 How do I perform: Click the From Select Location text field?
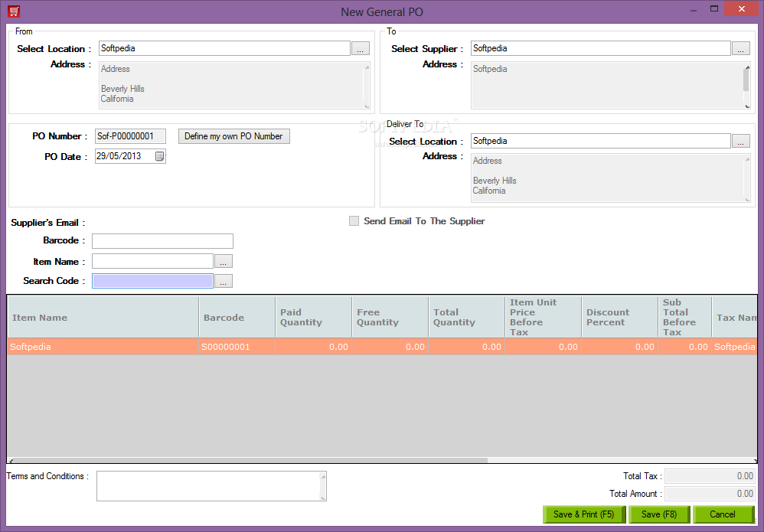[x=224, y=48]
